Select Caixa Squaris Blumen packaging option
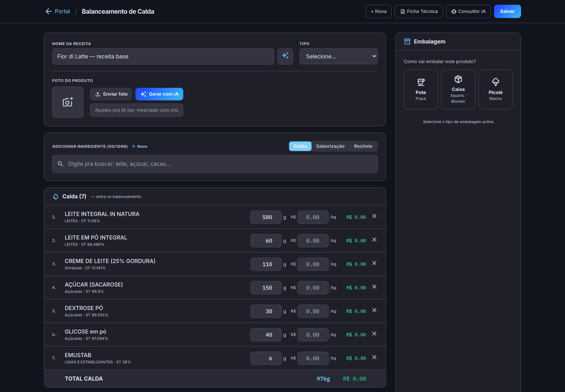The height and width of the screenshot is (392, 565). click(x=458, y=89)
